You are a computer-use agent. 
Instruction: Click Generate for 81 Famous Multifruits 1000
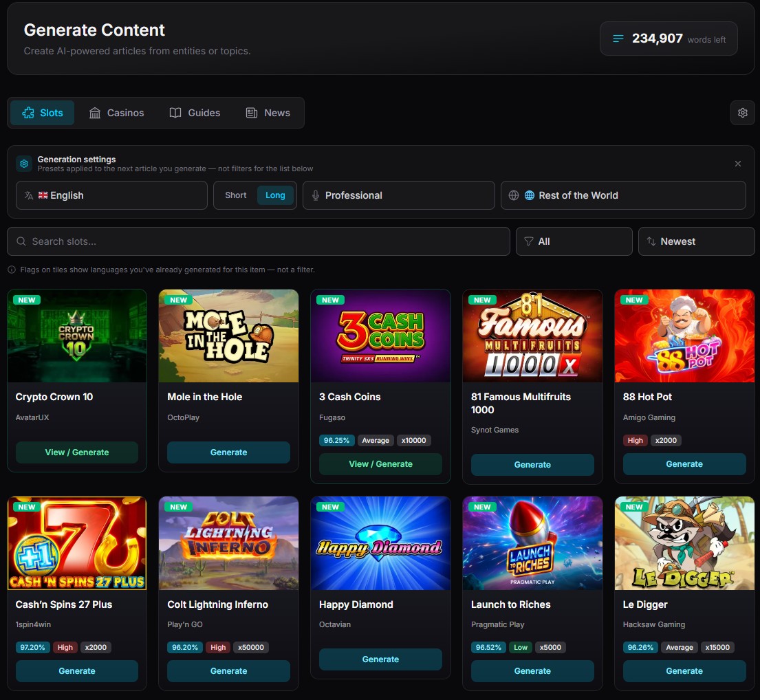532,465
